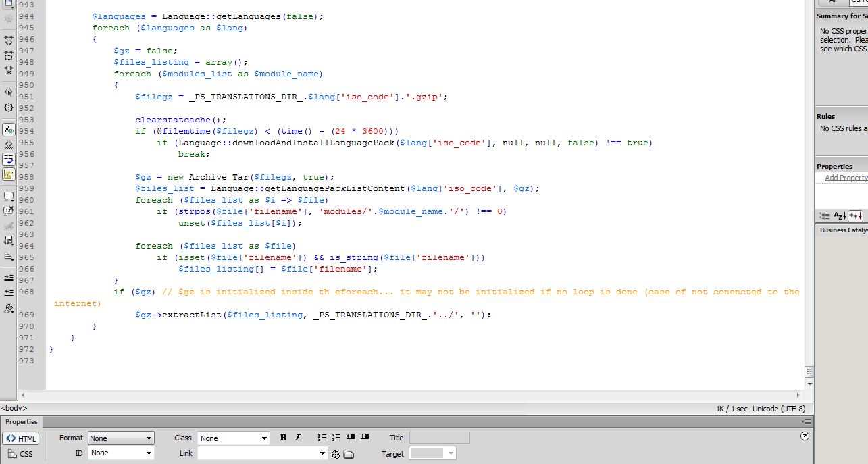868x464 pixels.
Task: Click the Unicode (UTF-8) status text
Action: click(x=779, y=409)
